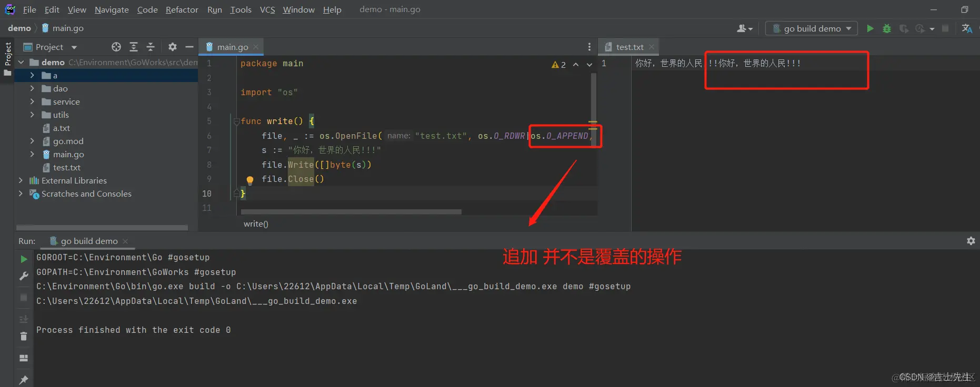Close the go build demo Run tab
The height and width of the screenshot is (387, 980).
(125, 241)
